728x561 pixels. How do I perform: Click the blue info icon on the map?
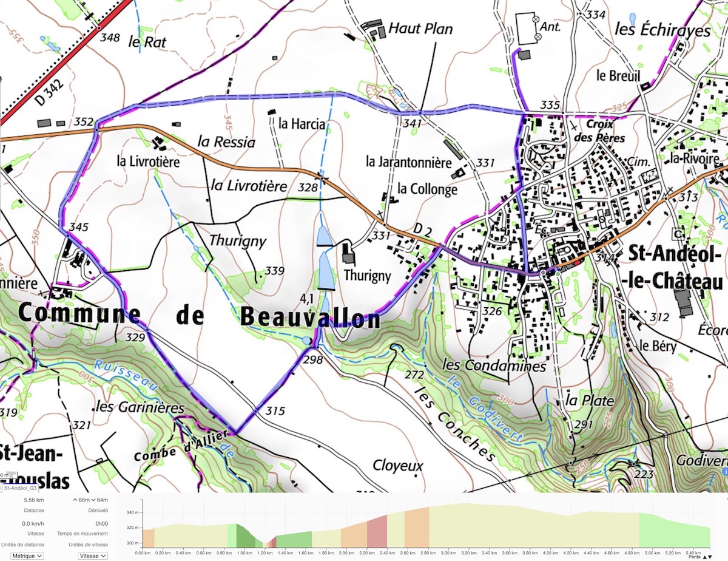click(725, 471)
